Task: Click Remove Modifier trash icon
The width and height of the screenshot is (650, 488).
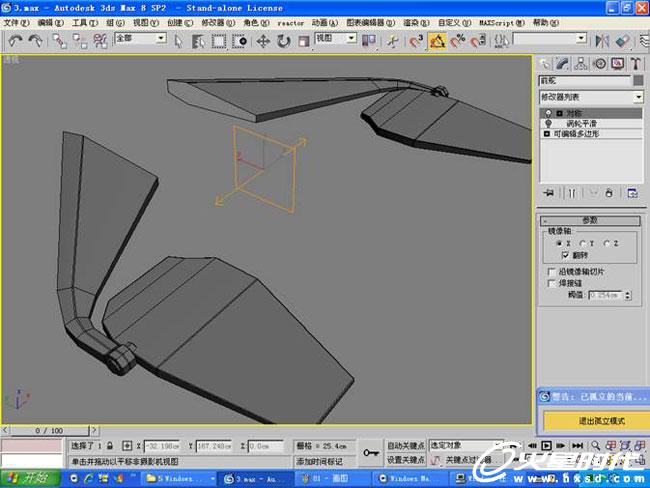Action: pyautogui.click(x=609, y=193)
